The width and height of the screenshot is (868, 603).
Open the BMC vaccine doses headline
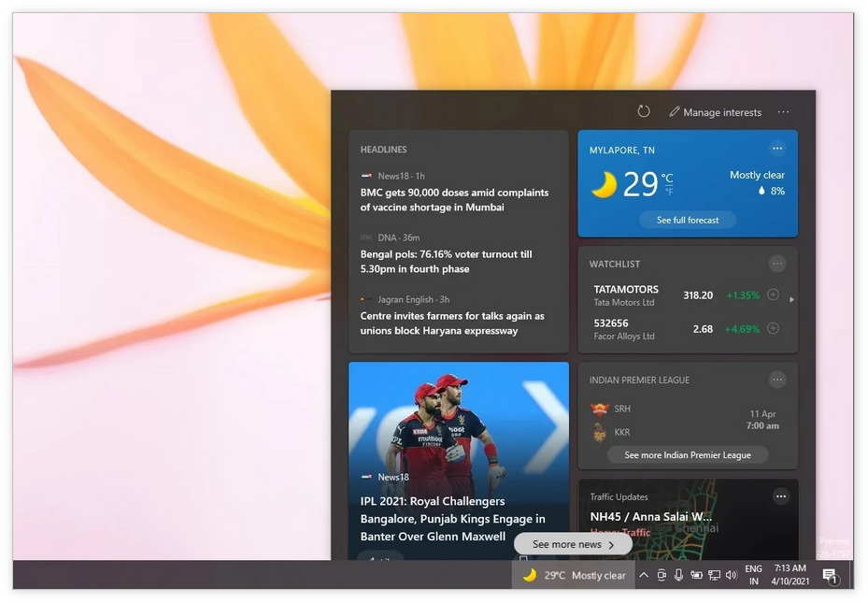[x=454, y=200]
